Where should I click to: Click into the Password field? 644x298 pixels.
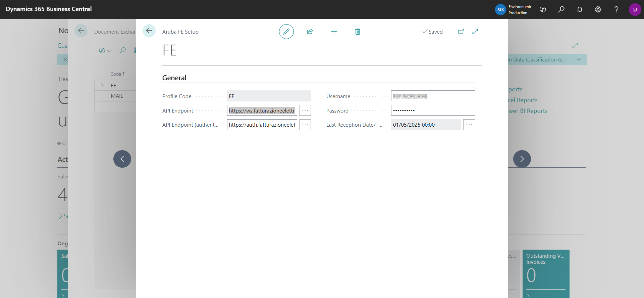point(433,111)
